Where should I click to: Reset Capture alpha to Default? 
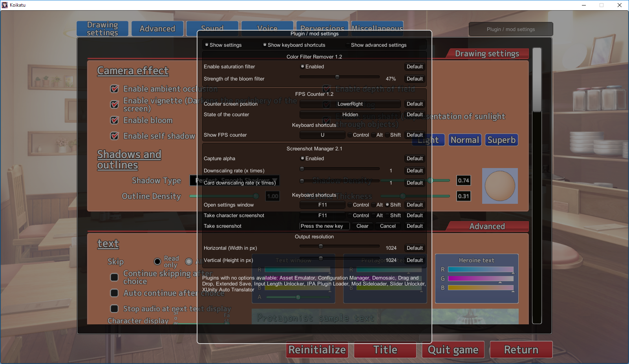coord(415,159)
